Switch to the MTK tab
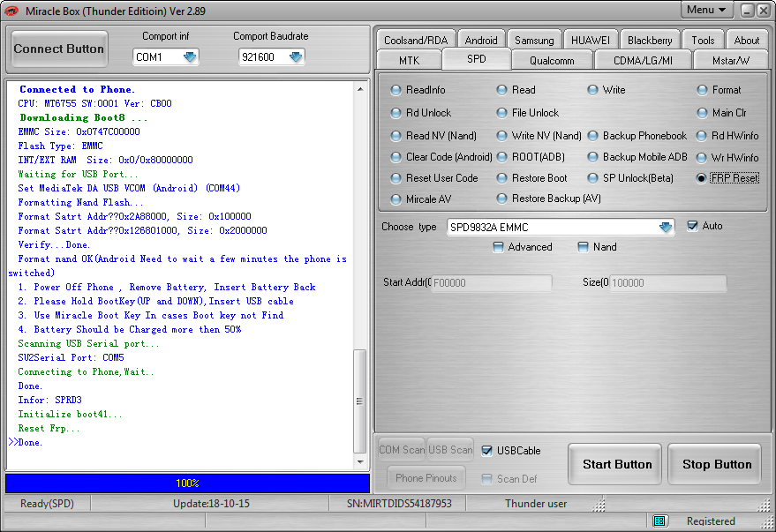 (409, 60)
